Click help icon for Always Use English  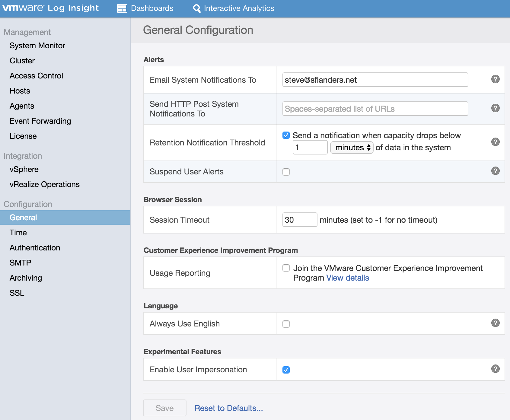click(x=495, y=323)
